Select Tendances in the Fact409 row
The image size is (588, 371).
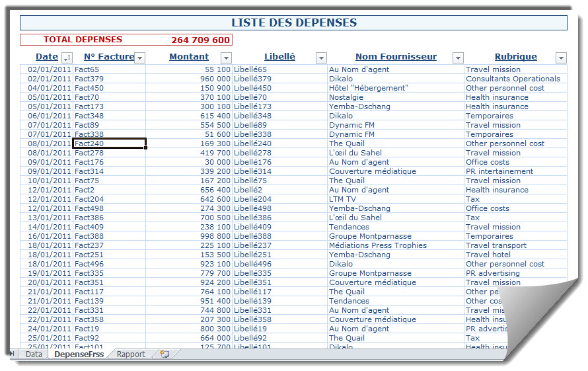click(396, 227)
